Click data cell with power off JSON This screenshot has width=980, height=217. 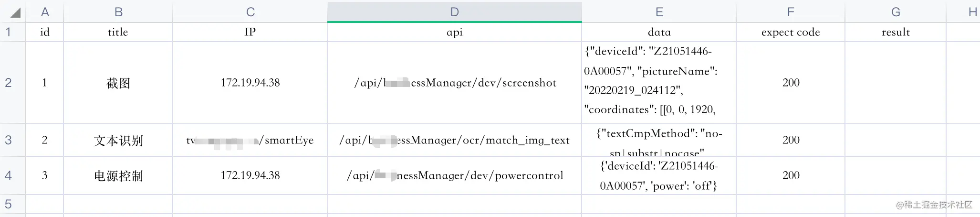(x=659, y=175)
